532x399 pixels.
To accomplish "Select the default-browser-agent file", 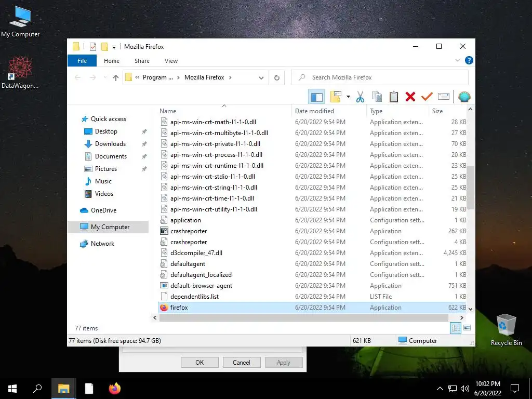I will click(312, 286).
